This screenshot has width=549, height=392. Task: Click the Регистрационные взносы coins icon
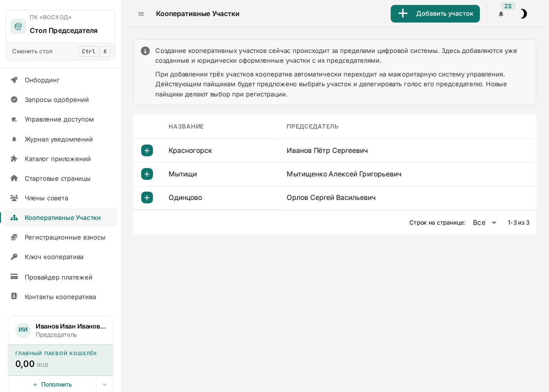coord(14,237)
